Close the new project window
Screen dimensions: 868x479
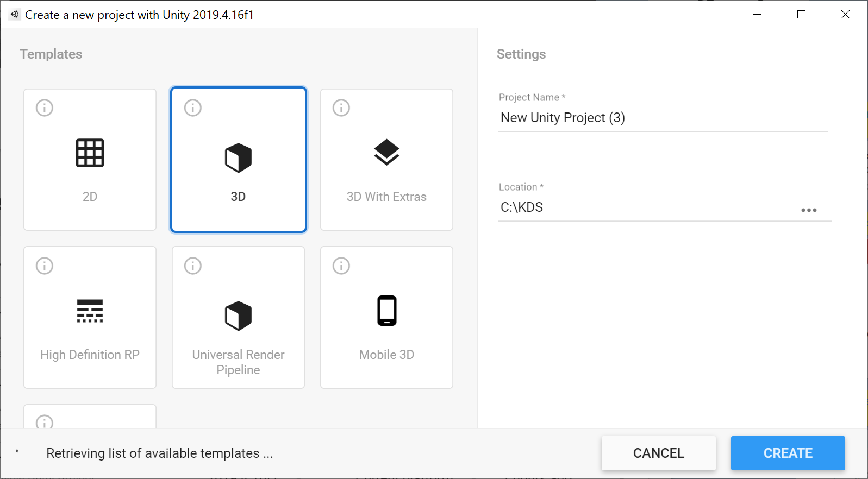click(x=845, y=15)
